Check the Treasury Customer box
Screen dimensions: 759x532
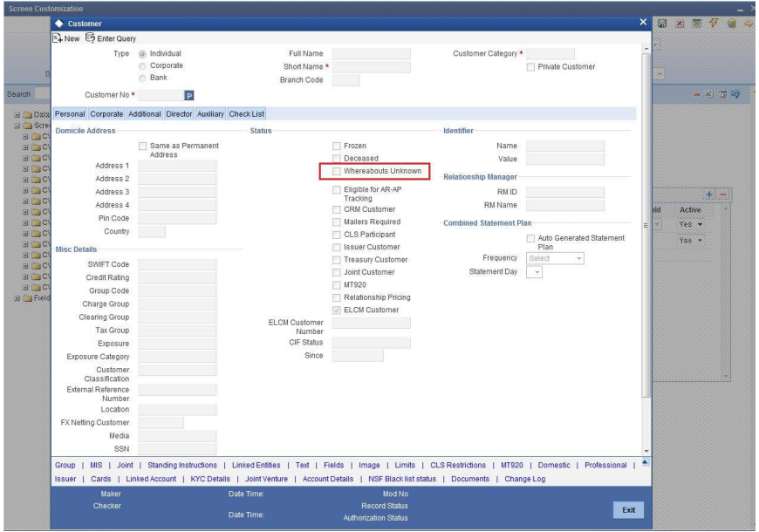tap(337, 260)
